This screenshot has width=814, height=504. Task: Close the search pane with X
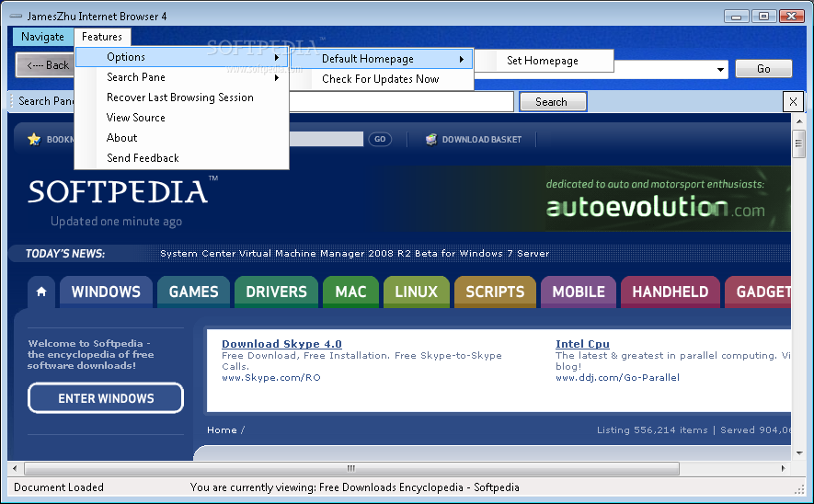[793, 102]
